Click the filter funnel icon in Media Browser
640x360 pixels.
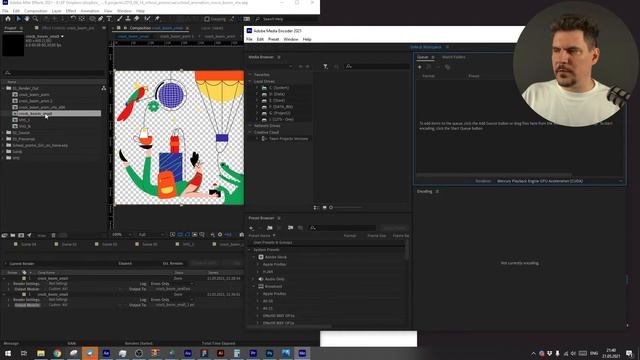pos(325,66)
